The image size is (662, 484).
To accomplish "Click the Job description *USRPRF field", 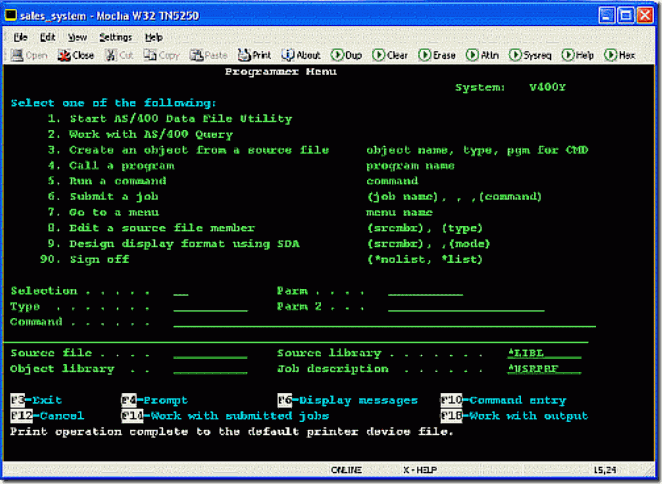I will 544,369.
